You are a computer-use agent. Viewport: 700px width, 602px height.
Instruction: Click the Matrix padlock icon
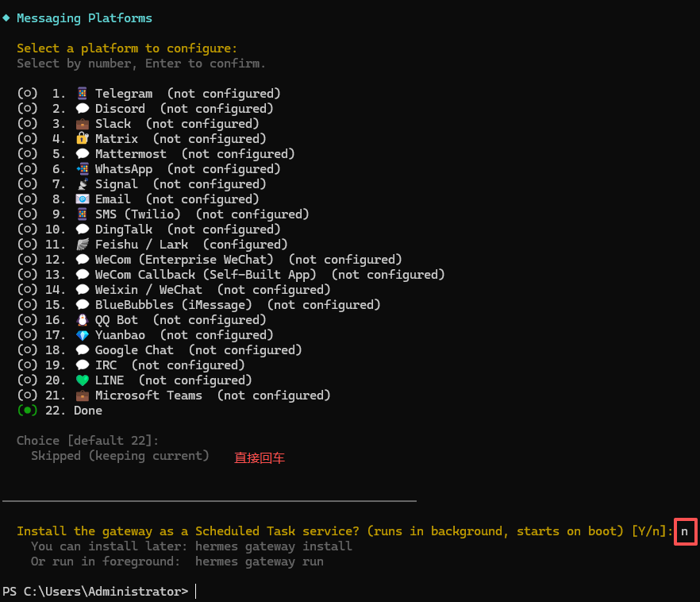coord(83,138)
